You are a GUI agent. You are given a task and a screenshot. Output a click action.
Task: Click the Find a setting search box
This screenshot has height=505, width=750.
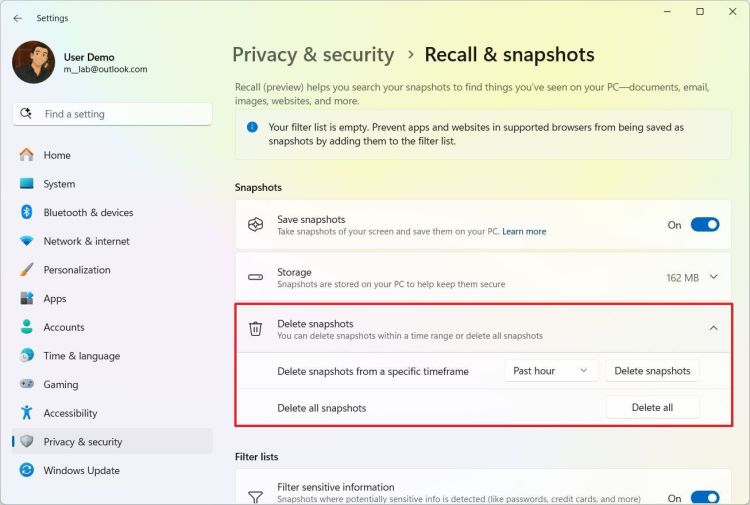[120, 114]
